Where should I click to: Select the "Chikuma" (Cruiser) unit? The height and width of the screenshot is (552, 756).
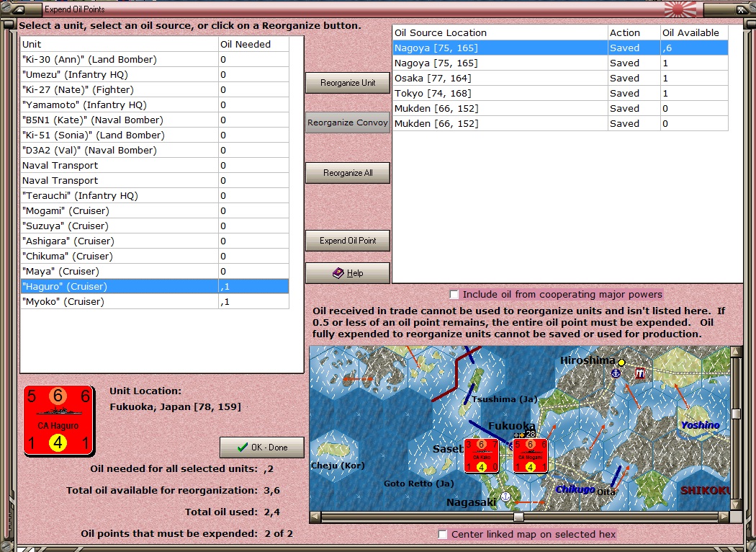point(155,257)
